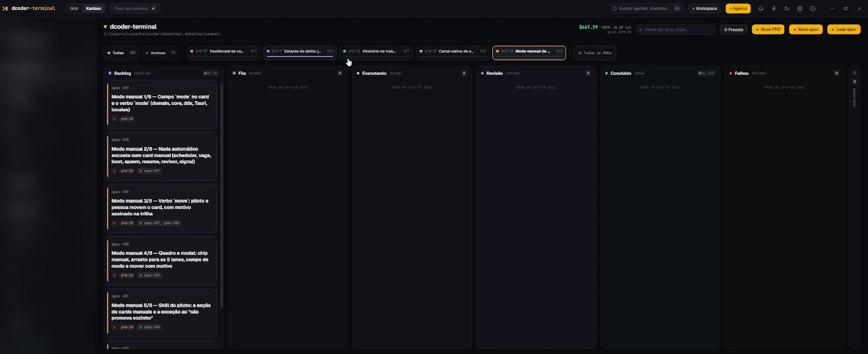
Task: Click prd-18 tag on spec-400 card
Action: pyautogui.click(x=127, y=275)
